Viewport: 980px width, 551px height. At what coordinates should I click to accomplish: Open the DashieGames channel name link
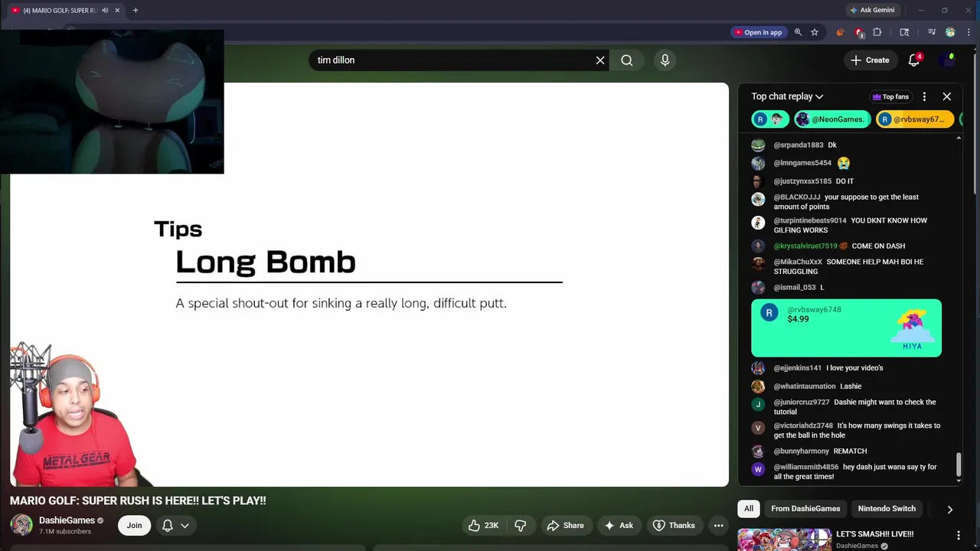67,520
